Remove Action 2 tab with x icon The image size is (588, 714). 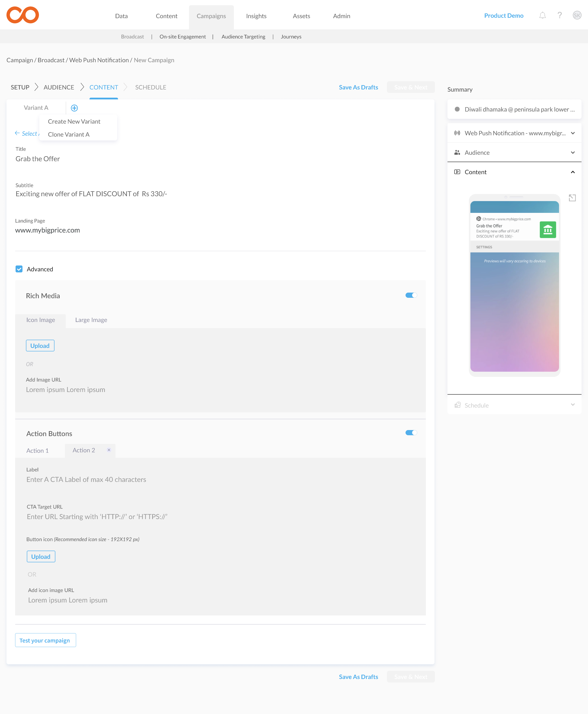click(109, 450)
